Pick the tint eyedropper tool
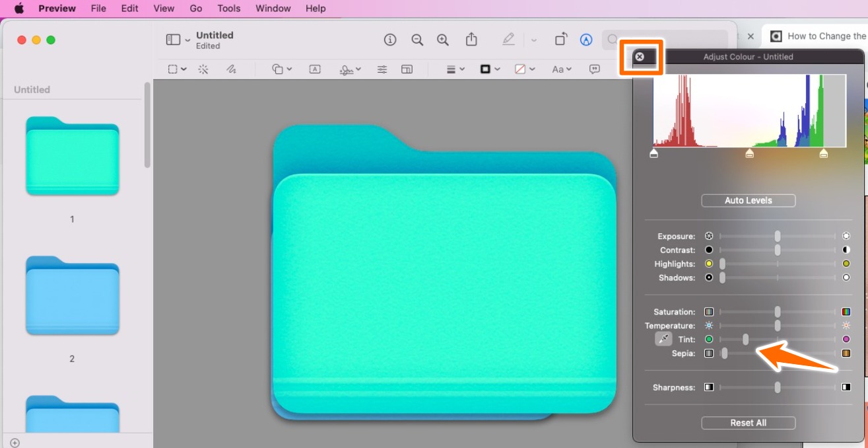Screen dimensions: 868x448 [663, 339]
